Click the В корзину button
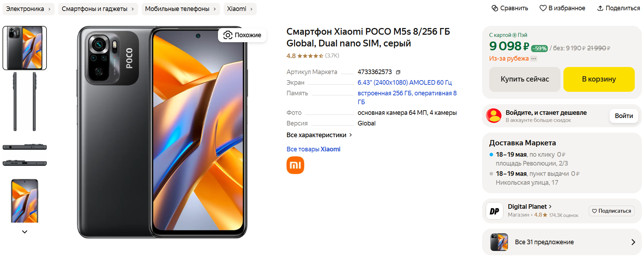The image size is (644, 257). click(599, 79)
